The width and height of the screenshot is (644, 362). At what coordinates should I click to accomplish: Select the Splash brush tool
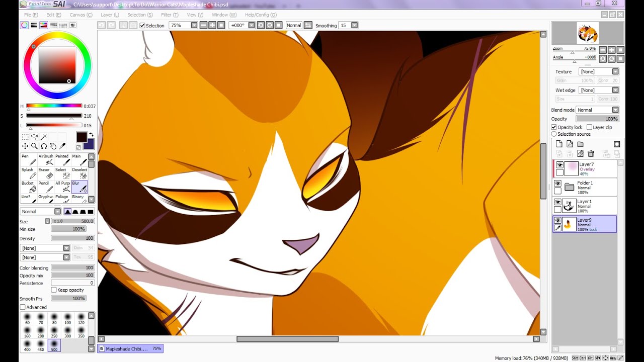coord(29,173)
